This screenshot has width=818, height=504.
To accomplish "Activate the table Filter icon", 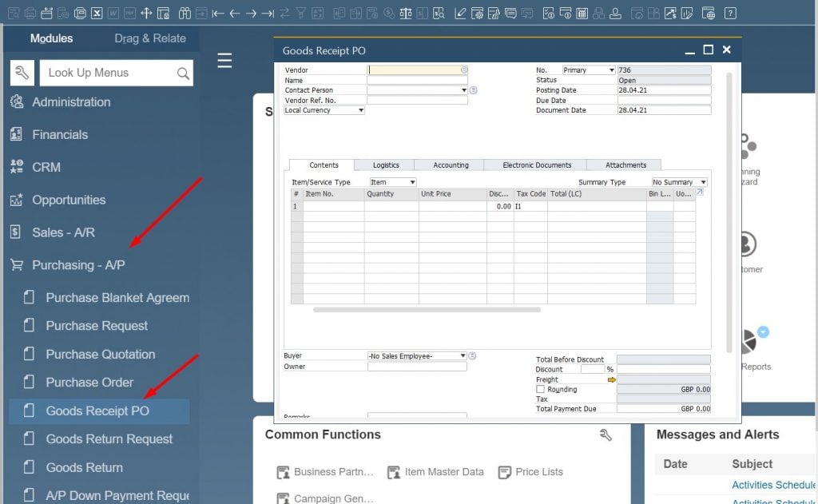I will click(300, 12).
